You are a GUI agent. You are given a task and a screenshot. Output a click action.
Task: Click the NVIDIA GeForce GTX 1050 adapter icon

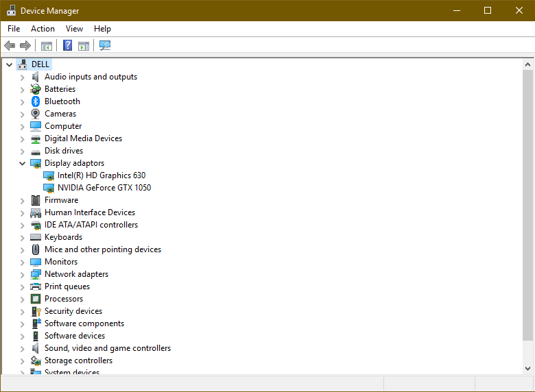49,188
